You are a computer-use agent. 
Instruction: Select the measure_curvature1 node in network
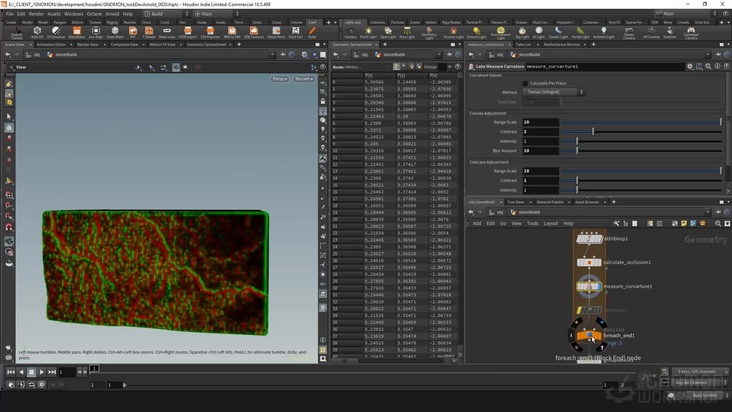[590, 286]
